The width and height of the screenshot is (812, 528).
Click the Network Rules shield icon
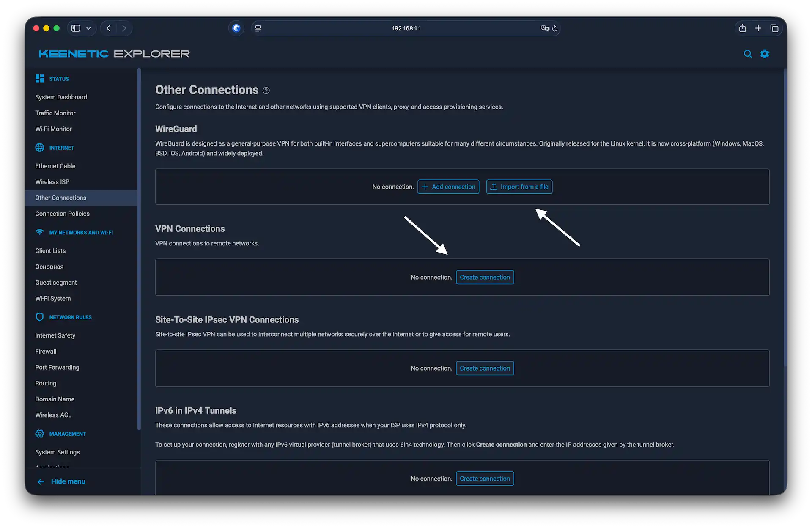point(40,317)
